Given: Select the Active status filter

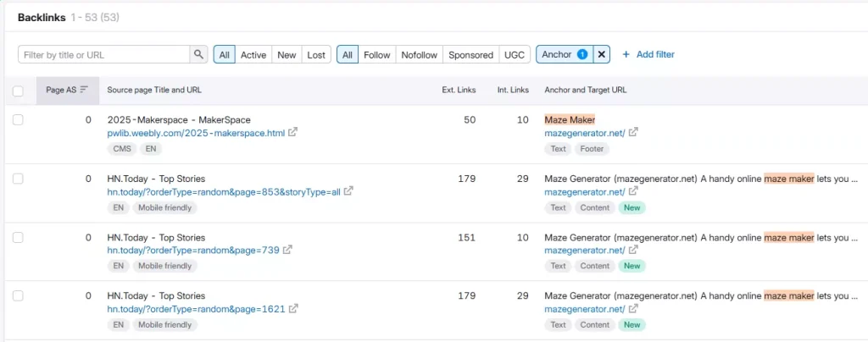Looking at the screenshot, I should tap(253, 55).
